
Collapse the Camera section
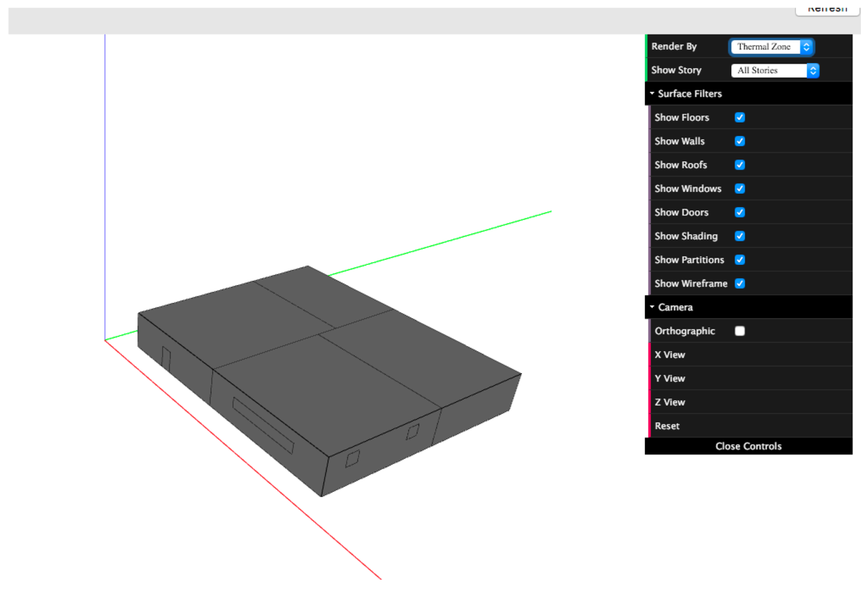[675, 307]
